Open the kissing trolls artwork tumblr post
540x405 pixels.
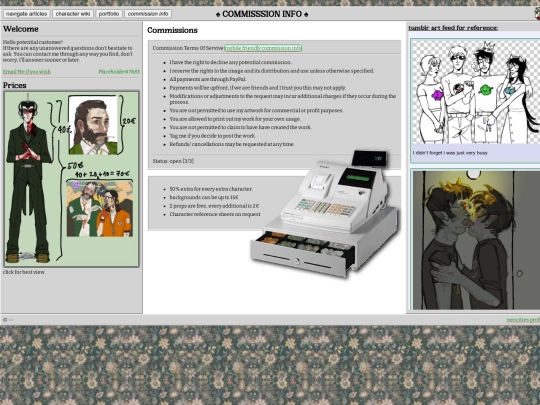[x=475, y=240]
